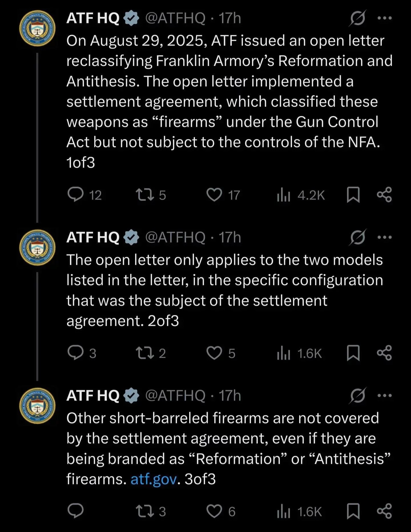Repost the second tweet with 2 reposts
The height and width of the screenshot is (532, 411).
[x=145, y=353]
